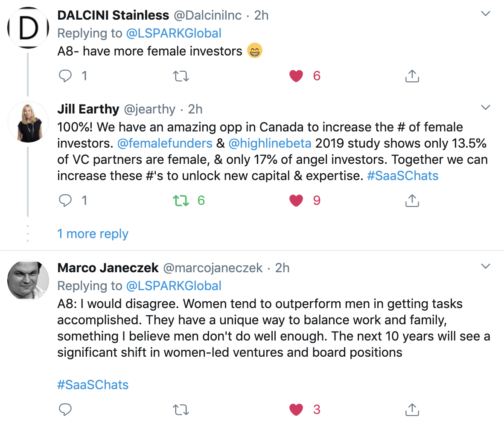Viewport: 504px width, 425px height.
Task: Reply to DALCINI Stainless tweet
Action: point(65,76)
